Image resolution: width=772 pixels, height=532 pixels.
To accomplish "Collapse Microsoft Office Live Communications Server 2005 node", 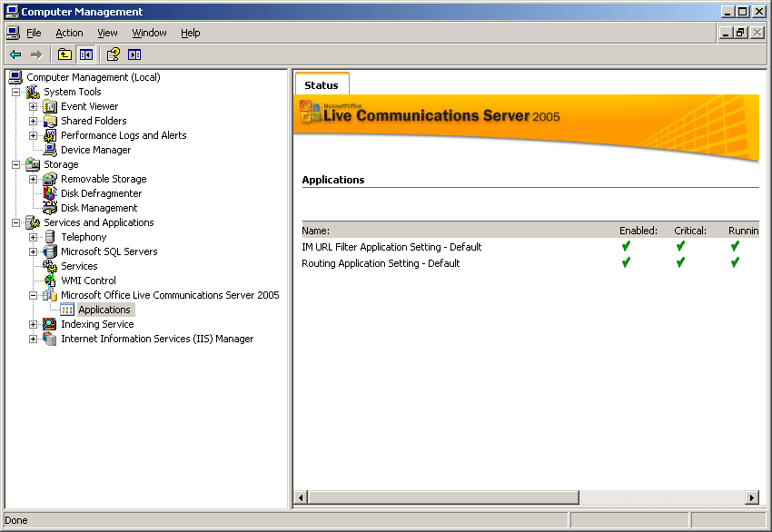I will coord(33,295).
